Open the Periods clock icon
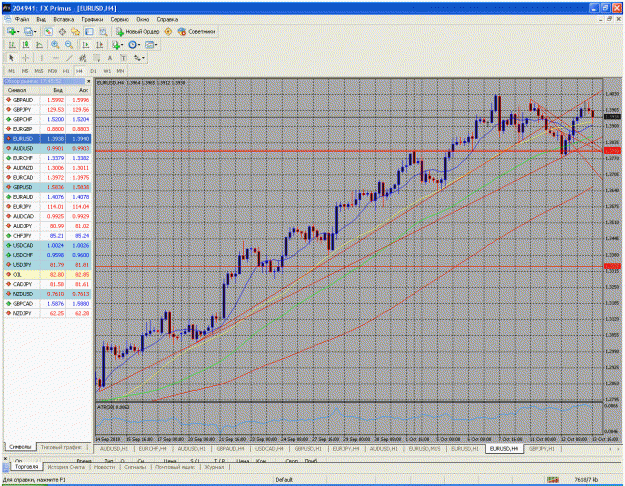Screen dimensions: 625x486 [132, 45]
